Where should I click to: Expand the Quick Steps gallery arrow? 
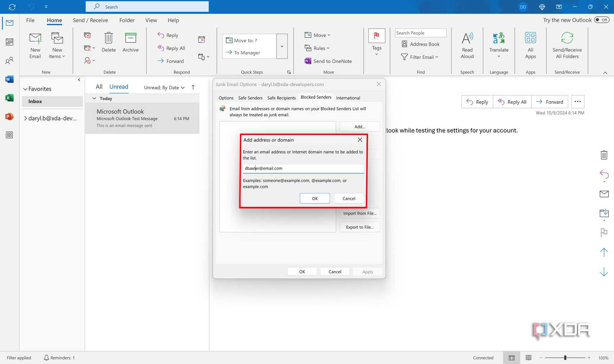289,72
